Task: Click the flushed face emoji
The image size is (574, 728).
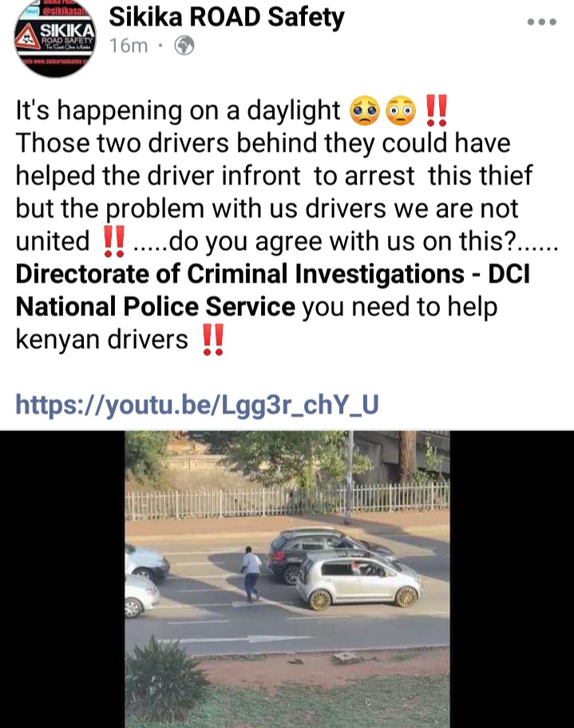Action: 401,110
